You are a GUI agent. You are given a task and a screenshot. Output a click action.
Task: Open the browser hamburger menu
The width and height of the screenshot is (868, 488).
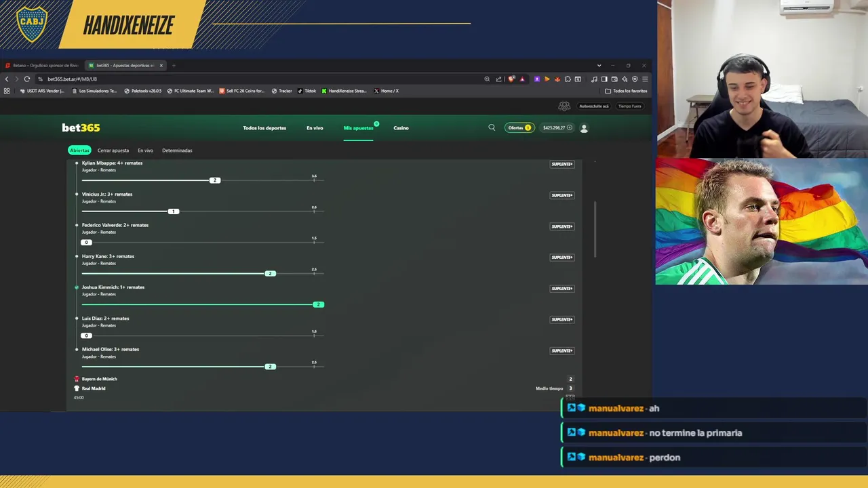coord(645,79)
